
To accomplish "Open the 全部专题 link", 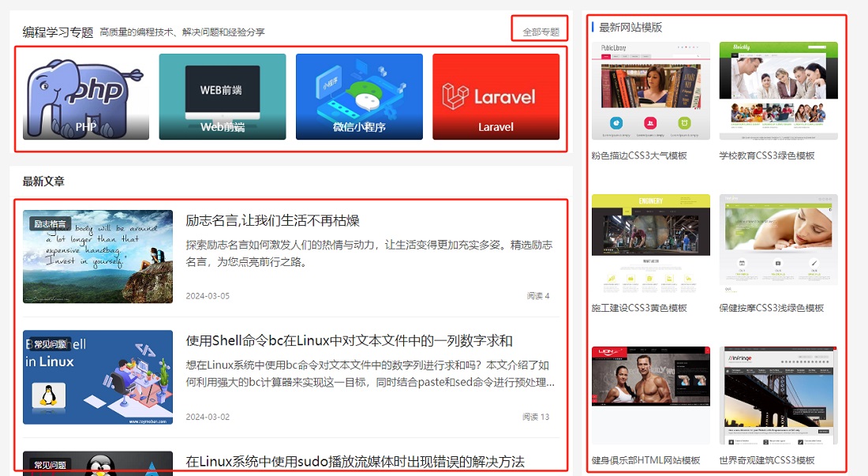I will pyautogui.click(x=541, y=32).
